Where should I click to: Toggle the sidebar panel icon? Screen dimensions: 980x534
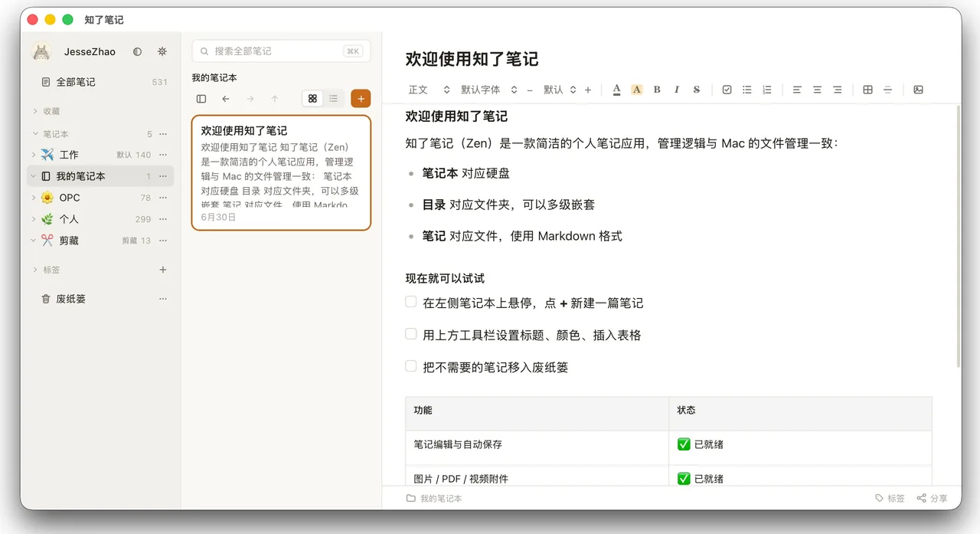(201, 99)
